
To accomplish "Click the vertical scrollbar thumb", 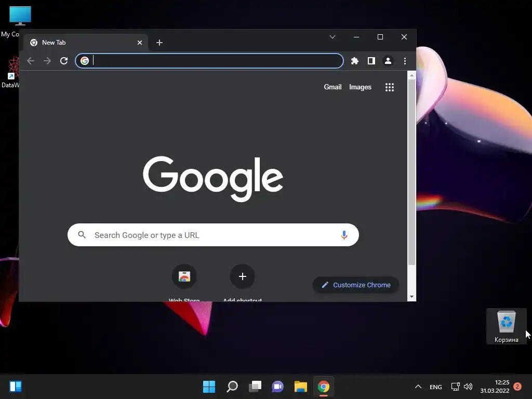I will click(411, 172).
